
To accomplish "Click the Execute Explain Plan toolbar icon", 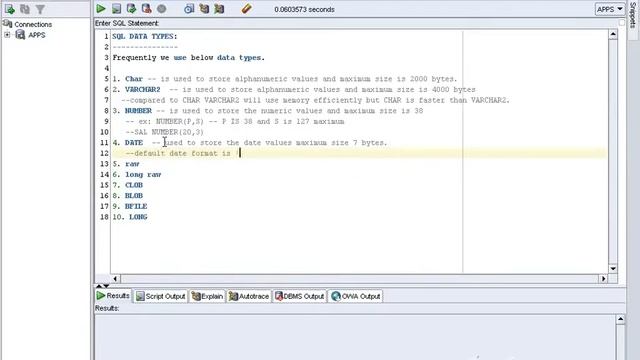I will coord(204,9).
